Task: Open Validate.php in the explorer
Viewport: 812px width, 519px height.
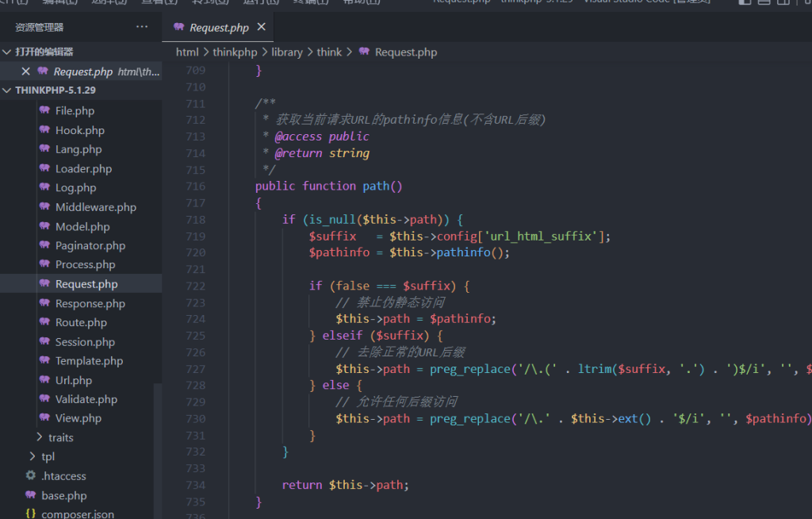Action: (x=86, y=399)
